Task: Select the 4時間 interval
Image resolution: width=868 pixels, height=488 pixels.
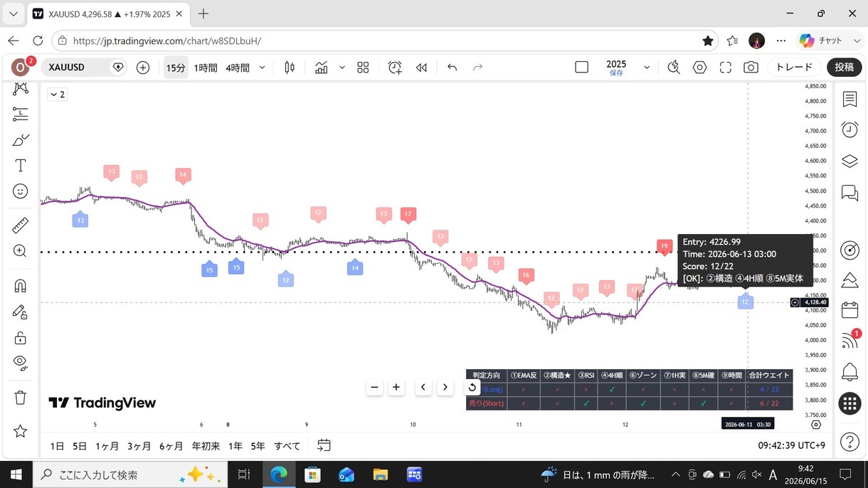Action: [238, 68]
